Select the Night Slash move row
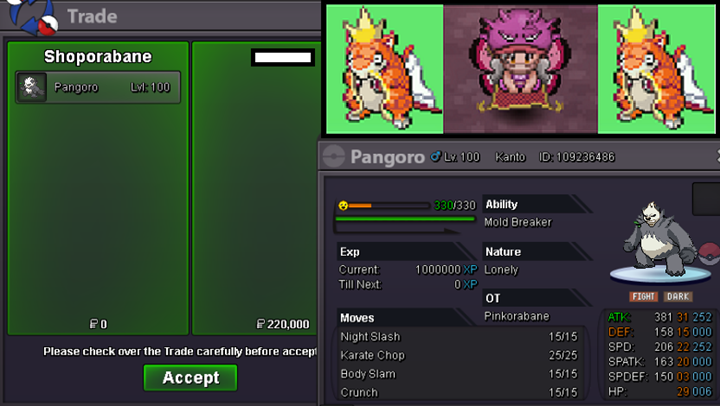The image size is (720, 406). (x=459, y=337)
